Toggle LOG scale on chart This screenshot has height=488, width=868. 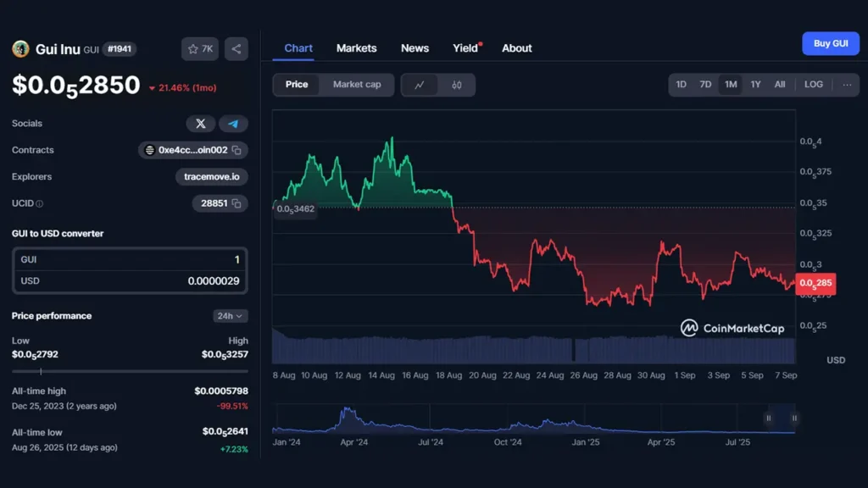pyautogui.click(x=813, y=85)
